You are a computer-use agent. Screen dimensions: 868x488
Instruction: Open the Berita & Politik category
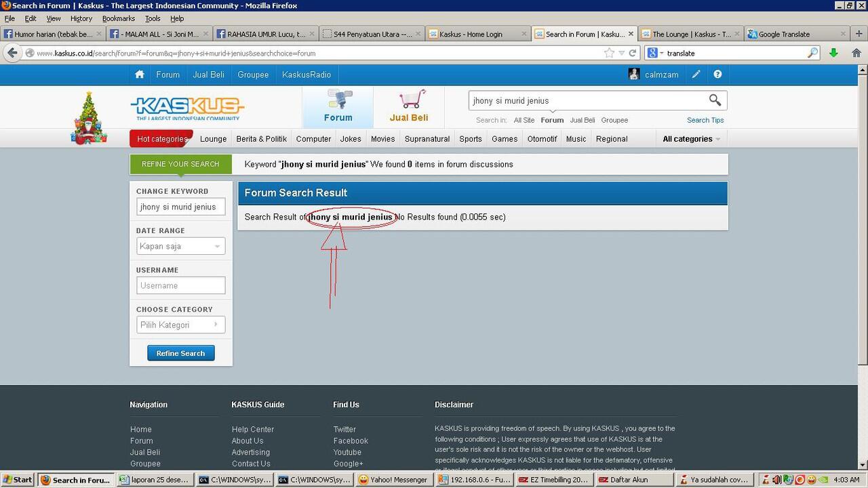click(x=262, y=139)
